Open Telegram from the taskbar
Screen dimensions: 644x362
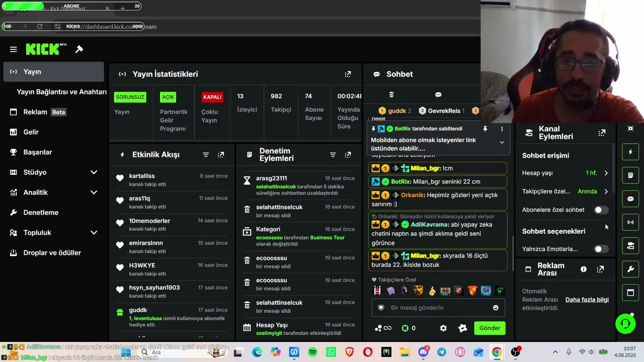[x=441, y=352]
